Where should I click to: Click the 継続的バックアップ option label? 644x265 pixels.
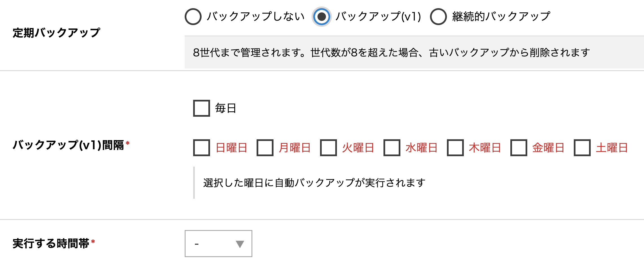[x=501, y=17]
